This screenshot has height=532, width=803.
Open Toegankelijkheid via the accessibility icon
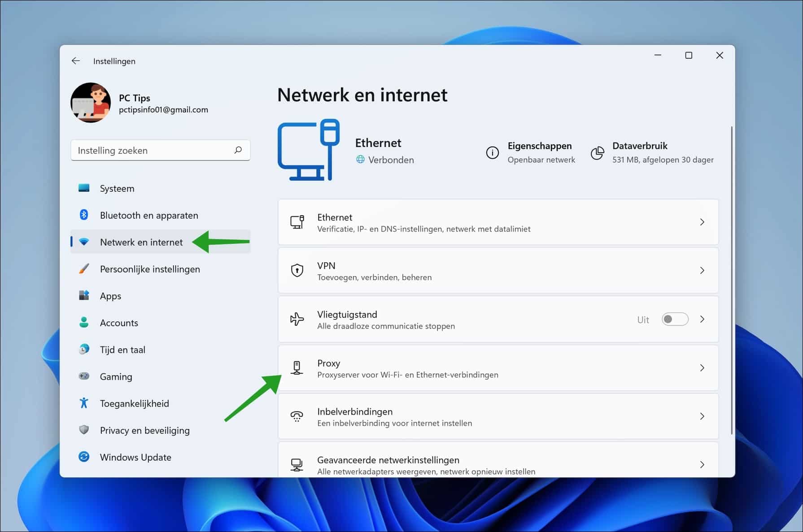pos(85,403)
